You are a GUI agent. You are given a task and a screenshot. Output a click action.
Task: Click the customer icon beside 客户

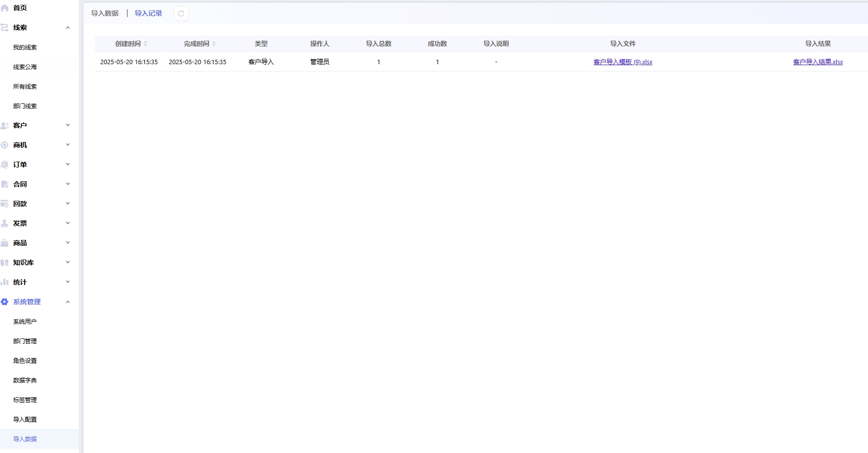[5, 126]
